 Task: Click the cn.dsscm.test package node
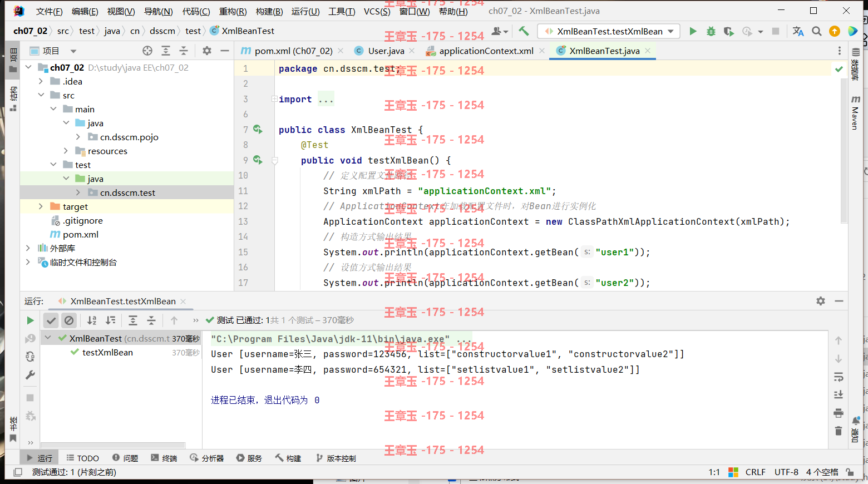tap(127, 192)
